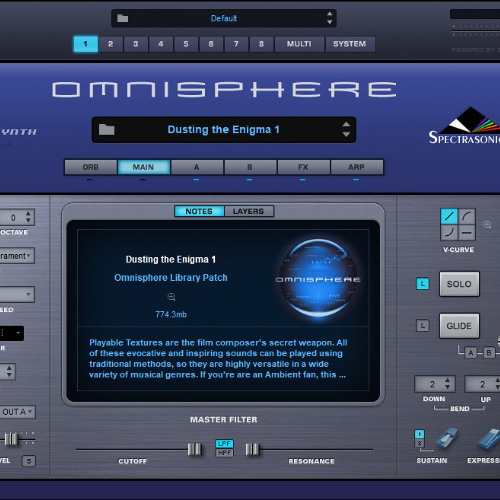The image size is (500, 500).
Task: Step to previous patch with up arrow
Action: tap(346, 125)
